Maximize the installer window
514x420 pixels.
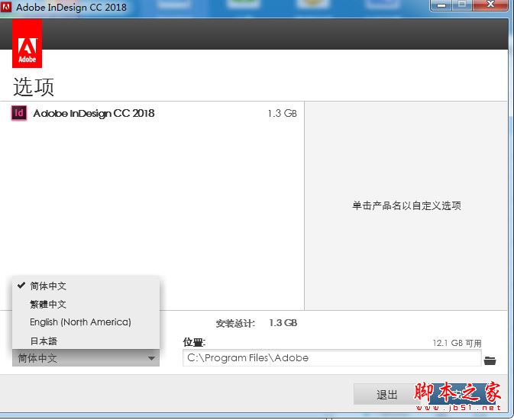point(462,5)
